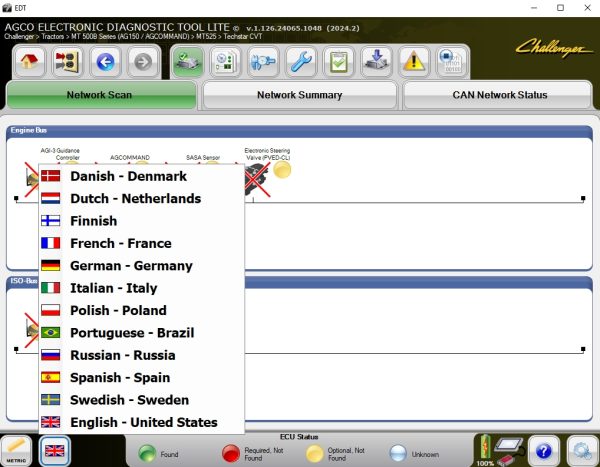
Task: Click the yellow Optional, Not Found indicator
Action: [x=315, y=454]
